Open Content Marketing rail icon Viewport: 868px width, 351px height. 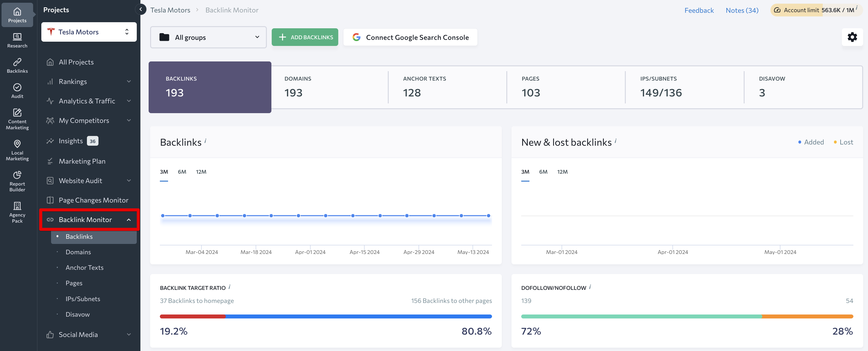(x=17, y=119)
